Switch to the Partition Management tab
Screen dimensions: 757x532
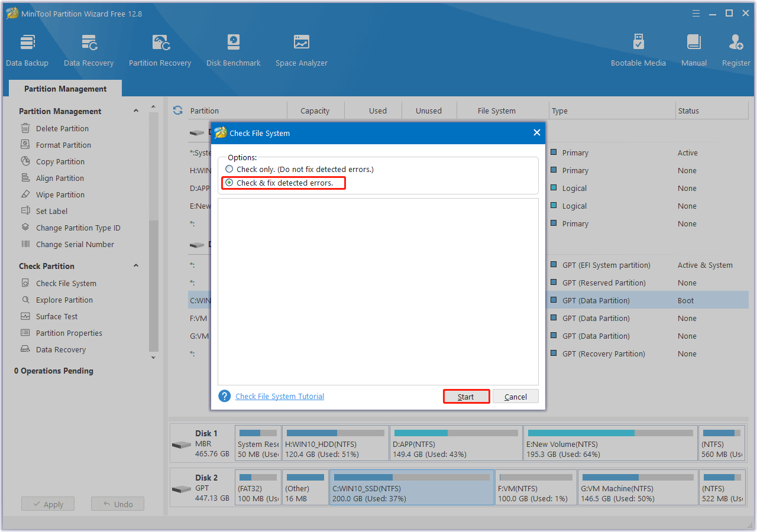click(65, 89)
